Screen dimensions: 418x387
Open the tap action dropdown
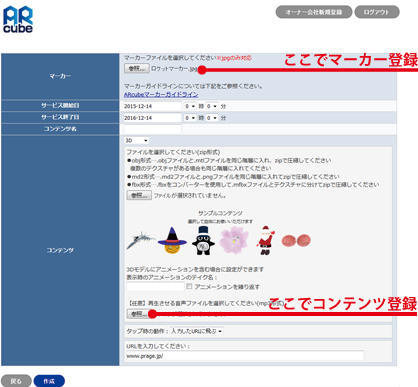pos(196,331)
